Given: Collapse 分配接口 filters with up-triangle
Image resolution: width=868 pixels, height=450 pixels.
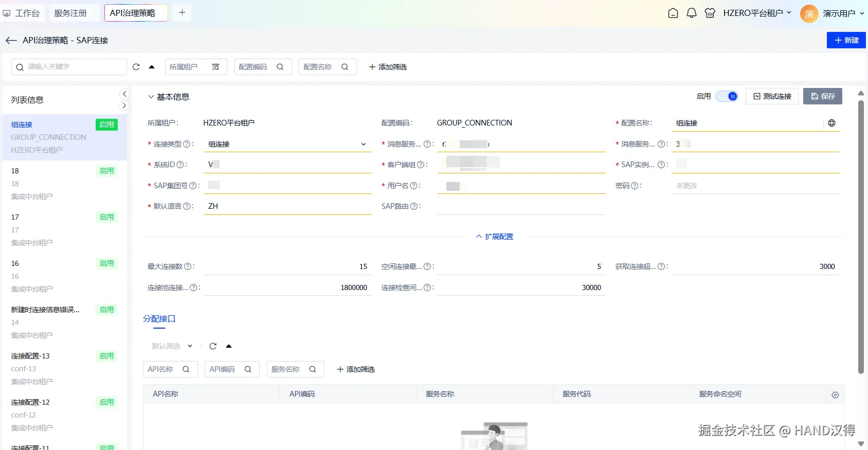Looking at the screenshot, I should [x=229, y=346].
